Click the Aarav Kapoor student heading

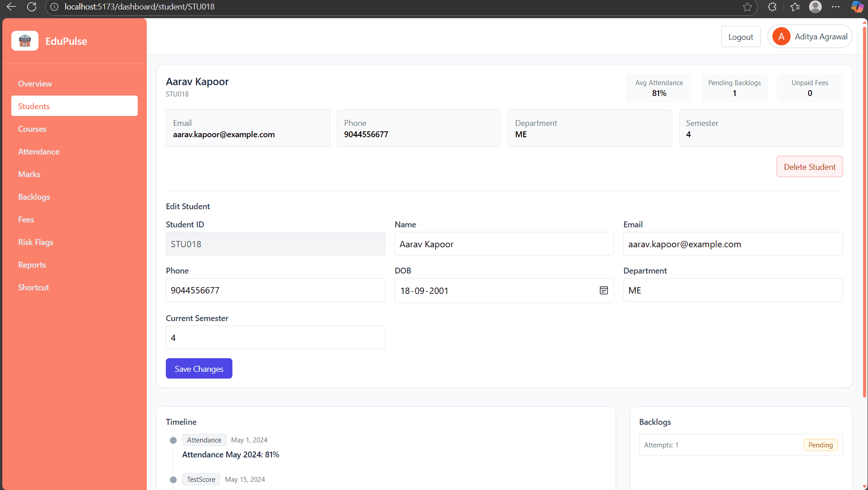click(x=197, y=82)
